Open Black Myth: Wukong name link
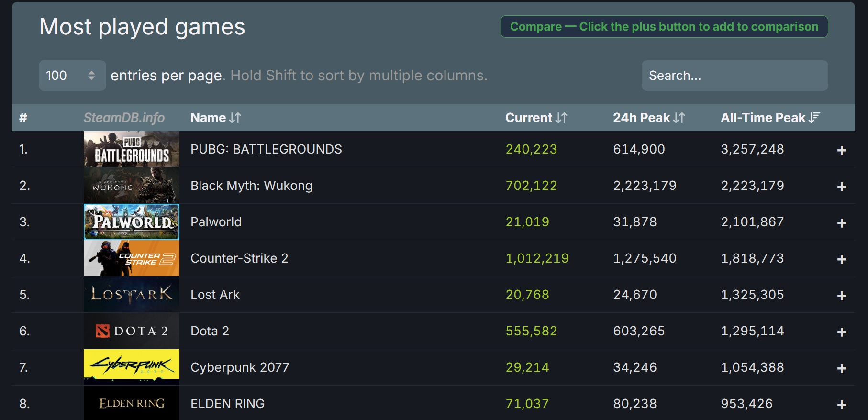868x420 pixels. [251, 186]
